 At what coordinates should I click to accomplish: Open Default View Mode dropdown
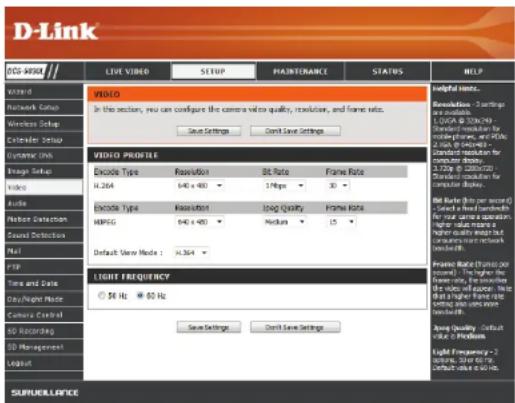coord(192,253)
